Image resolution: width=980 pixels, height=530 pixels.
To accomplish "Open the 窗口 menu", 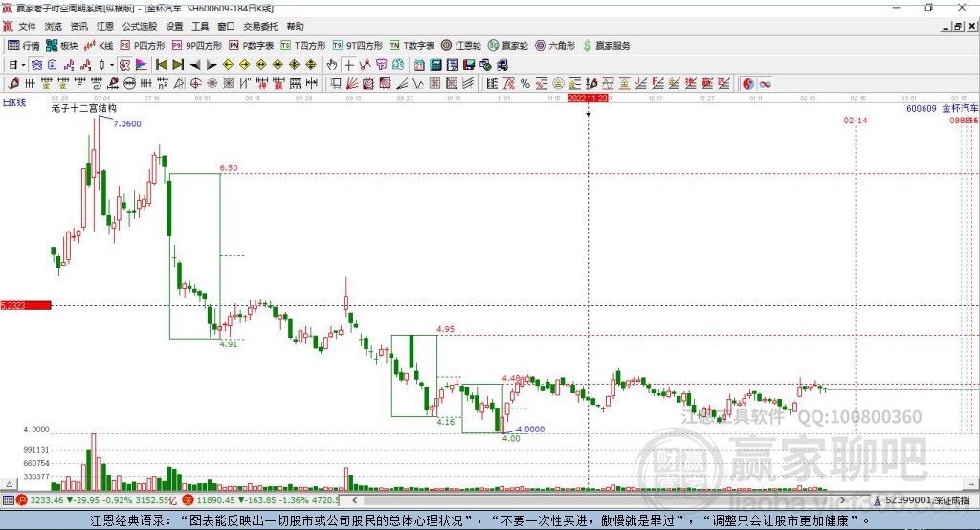I will click(x=226, y=26).
